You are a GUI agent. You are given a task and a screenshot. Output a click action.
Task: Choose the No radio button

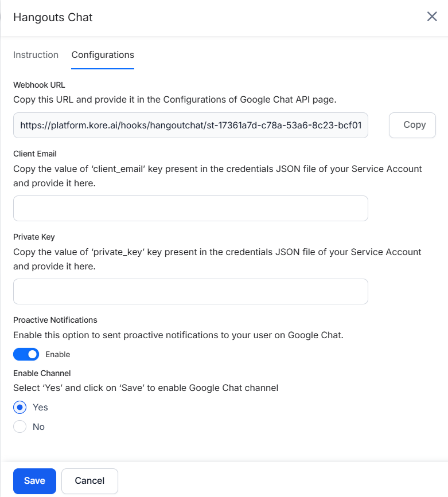tap(20, 427)
